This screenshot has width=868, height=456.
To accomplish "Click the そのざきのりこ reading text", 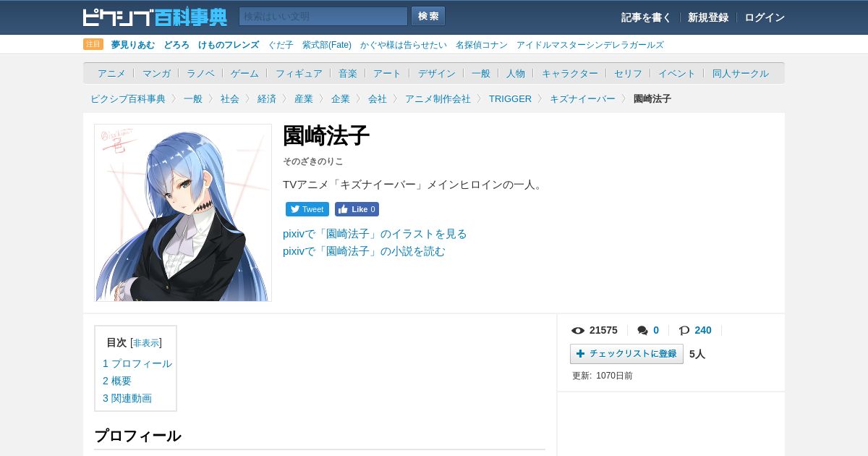I will pyautogui.click(x=313, y=161).
